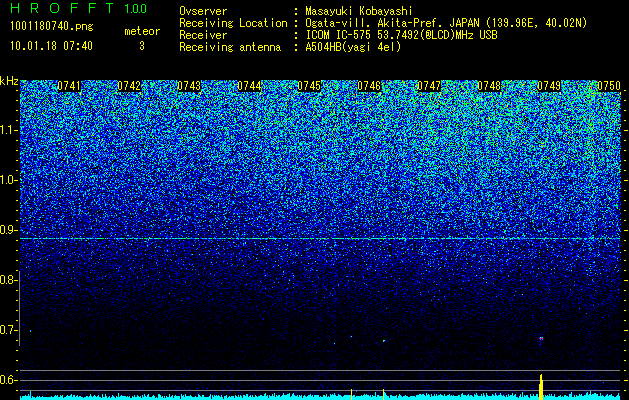This screenshot has width=629, height=400.
Task: Click the HROFFT title text
Action: pos(62,8)
